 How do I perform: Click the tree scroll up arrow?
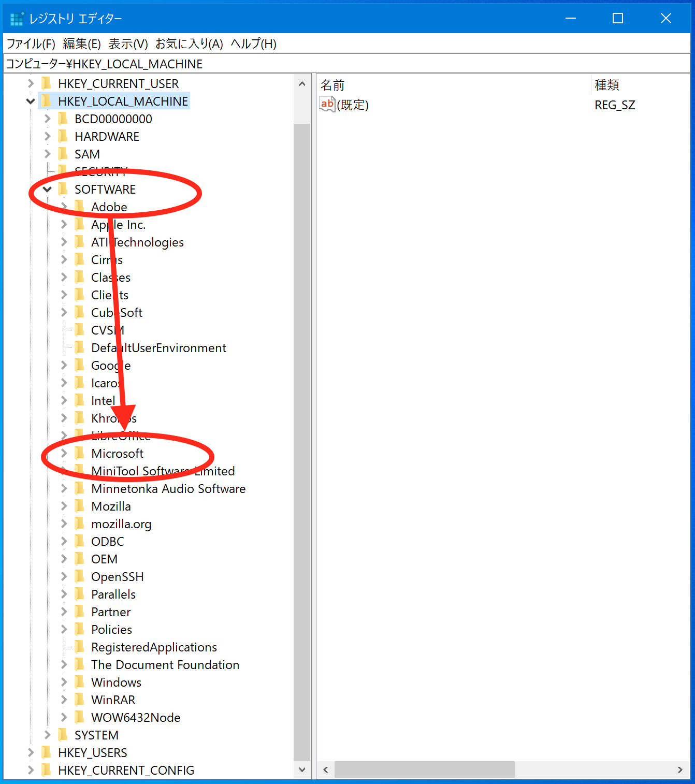pos(302,83)
